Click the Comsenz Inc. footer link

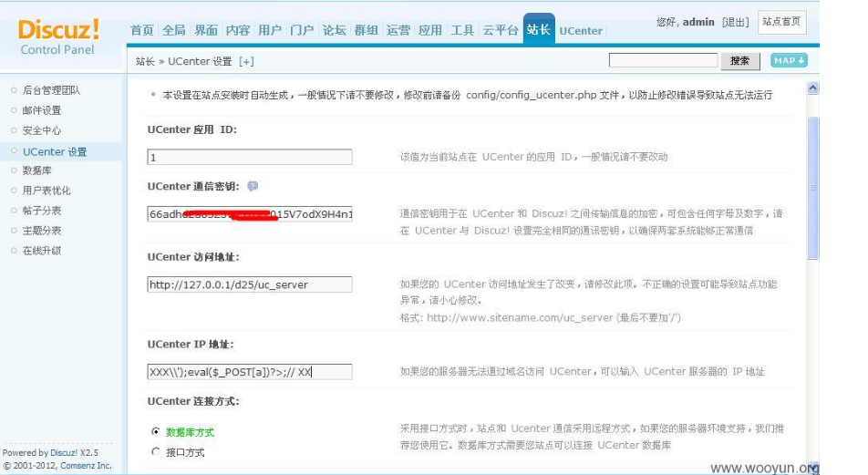coord(86,466)
